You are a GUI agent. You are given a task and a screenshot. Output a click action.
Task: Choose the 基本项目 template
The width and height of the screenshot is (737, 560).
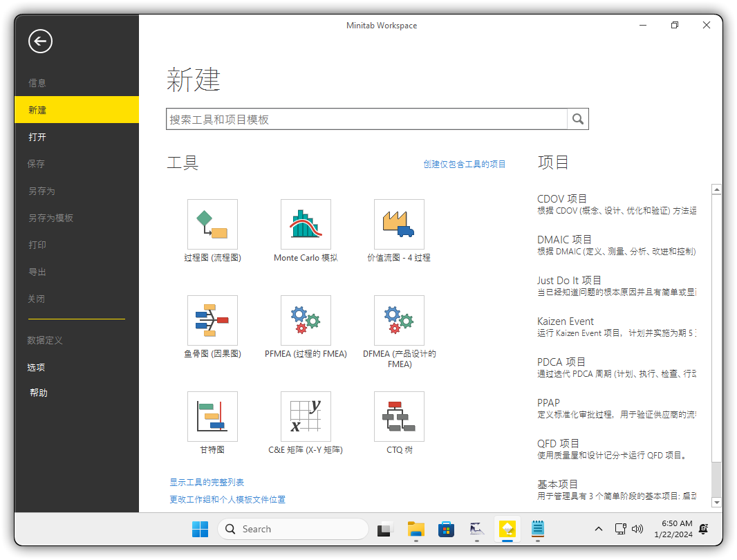tap(617, 490)
